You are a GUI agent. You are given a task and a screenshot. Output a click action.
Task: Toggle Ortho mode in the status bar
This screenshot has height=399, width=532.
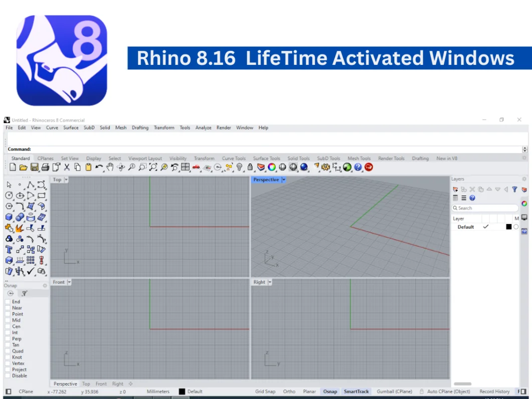[289, 392]
